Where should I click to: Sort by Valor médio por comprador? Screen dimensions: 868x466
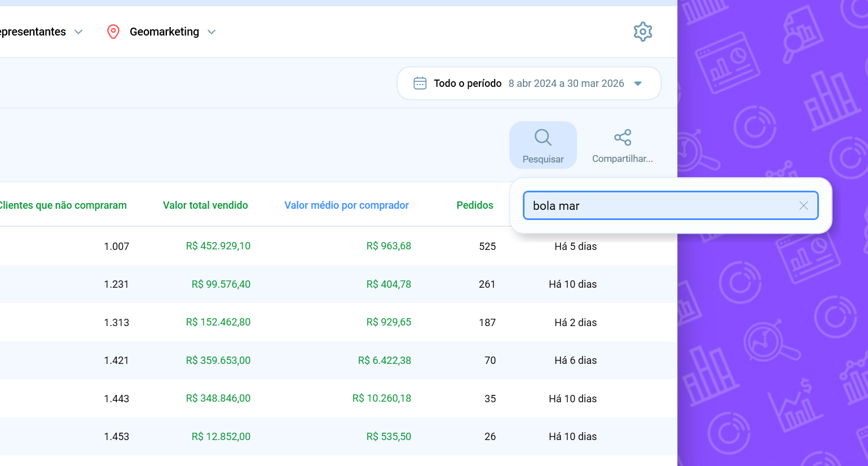(346, 205)
